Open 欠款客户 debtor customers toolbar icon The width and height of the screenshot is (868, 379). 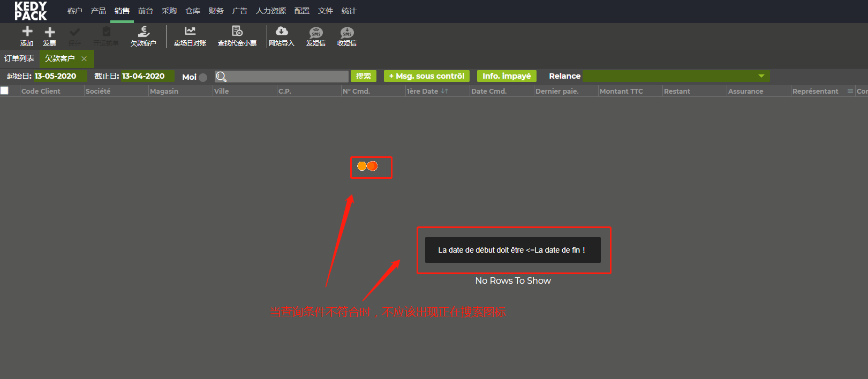(144, 32)
